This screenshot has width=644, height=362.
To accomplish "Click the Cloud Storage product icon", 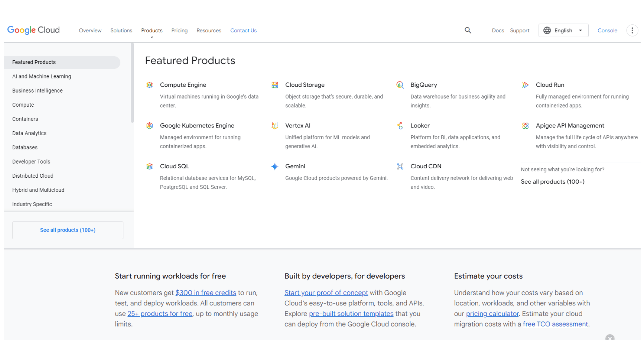I will click(275, 85).
